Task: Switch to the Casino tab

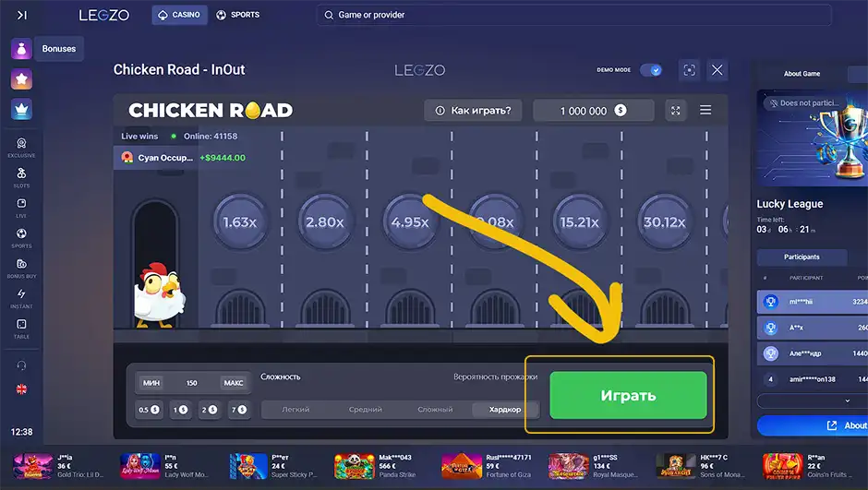Action: pyautogui.click(x=179, y=15)
